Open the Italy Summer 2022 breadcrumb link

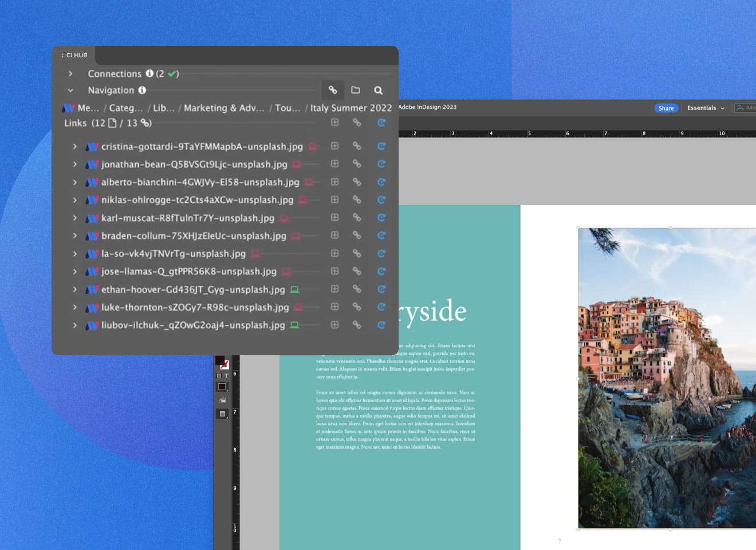351,108
